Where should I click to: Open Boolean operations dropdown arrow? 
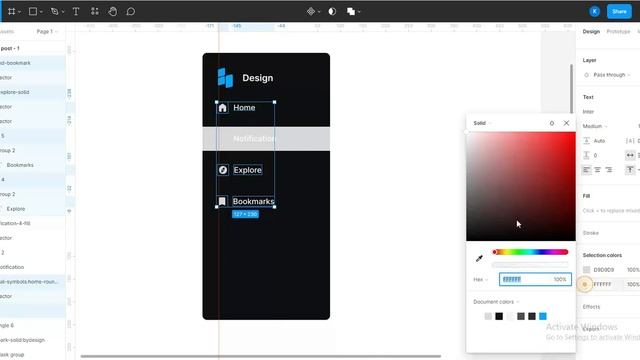pyautogui.click(x=359, y=12)
